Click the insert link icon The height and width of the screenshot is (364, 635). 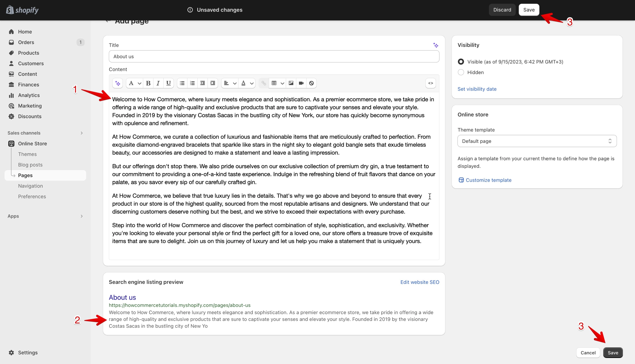coord(264,83)
